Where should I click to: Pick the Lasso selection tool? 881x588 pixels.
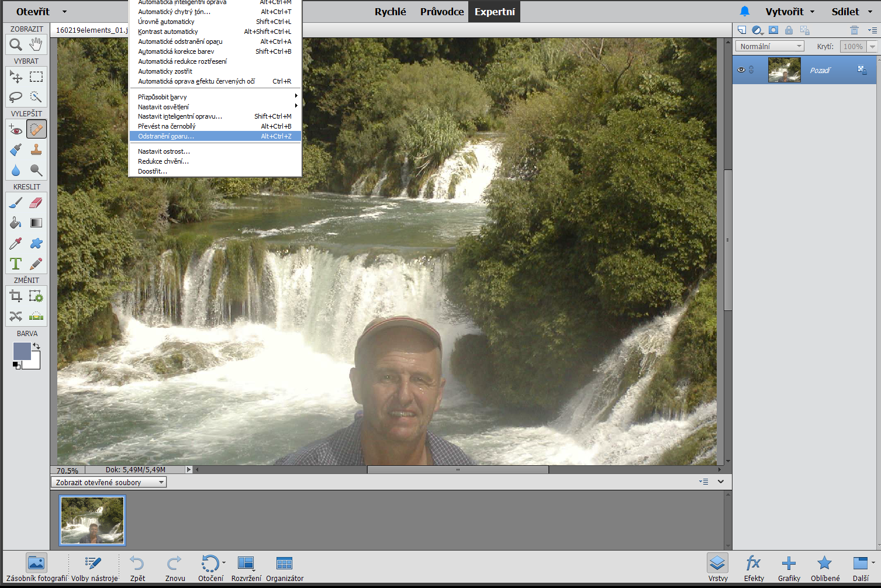(16, 97)
